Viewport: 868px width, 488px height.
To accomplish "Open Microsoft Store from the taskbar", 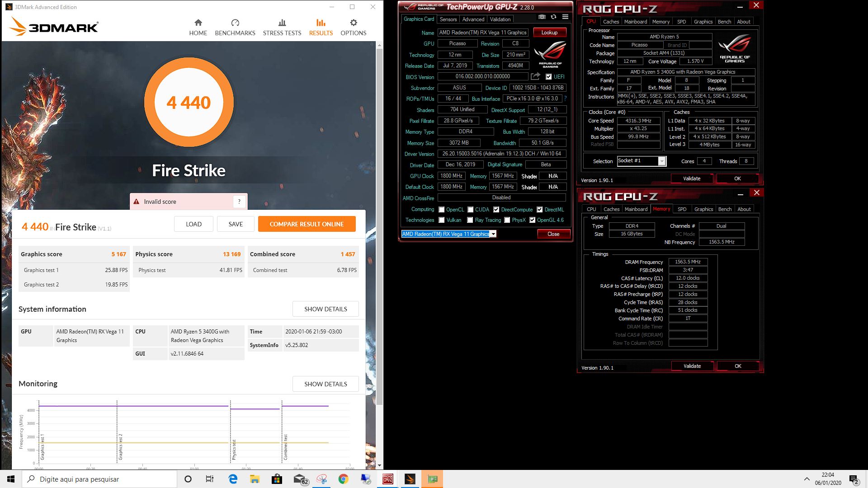I will tap(277, 479).
